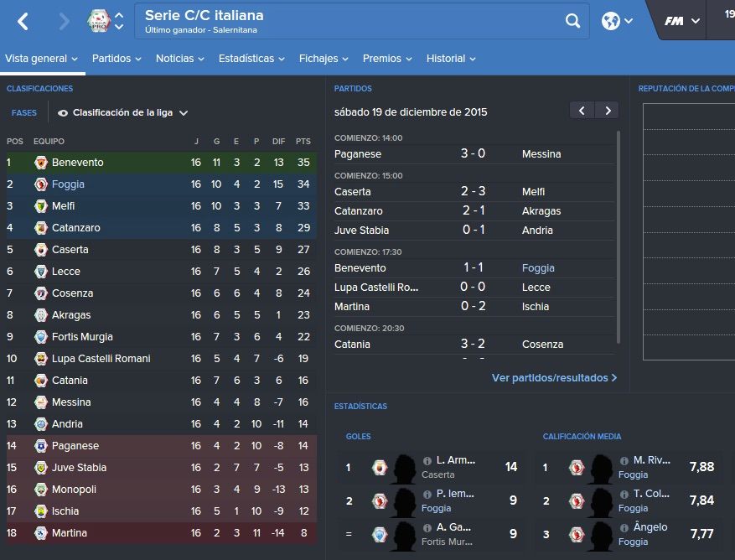Toggle the eye icon by Clasificación de la liga
Viewport: 735px width, 560px height.
point(63,113)
